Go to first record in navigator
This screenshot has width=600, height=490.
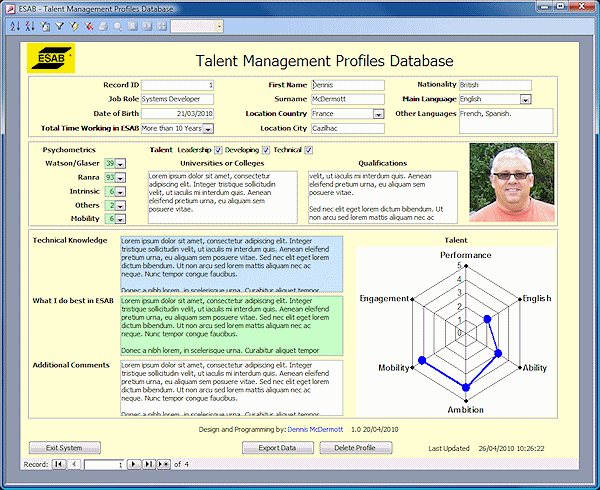(59, 464)
